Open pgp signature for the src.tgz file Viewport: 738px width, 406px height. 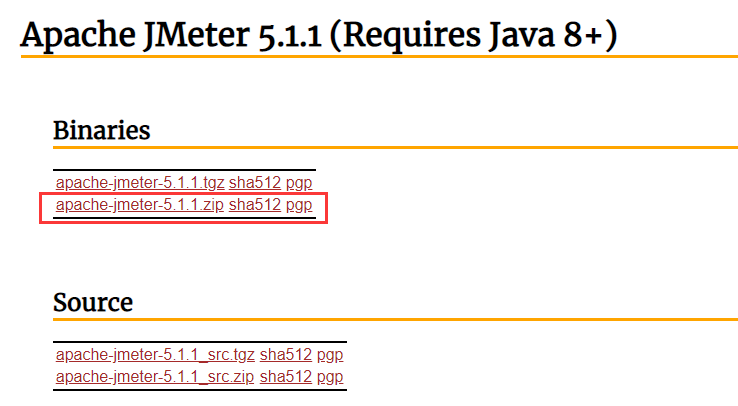(330, 354)
